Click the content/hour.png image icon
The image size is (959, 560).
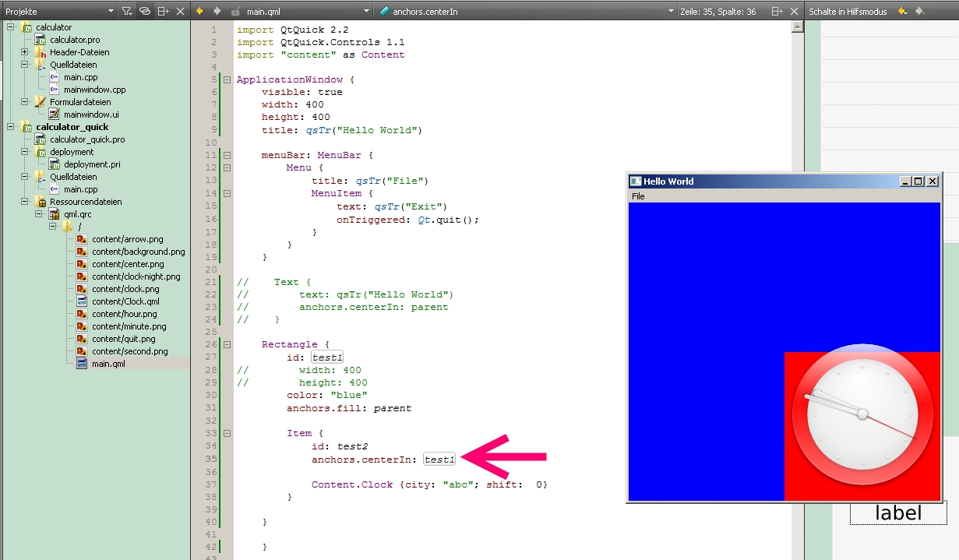tap(82, 314)
